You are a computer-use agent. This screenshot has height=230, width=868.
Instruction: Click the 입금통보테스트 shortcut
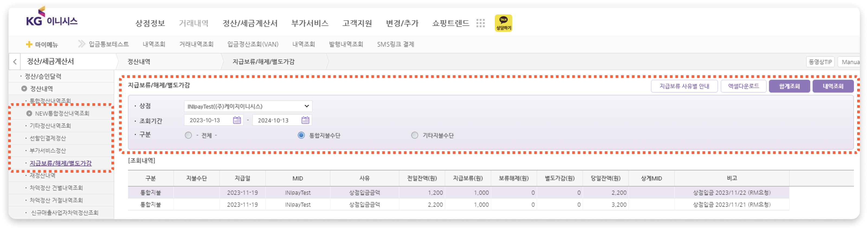(x=109, y=44)
